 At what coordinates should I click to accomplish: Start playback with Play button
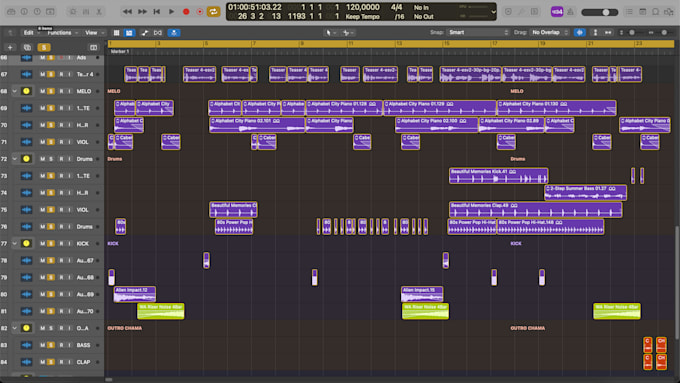(x=171, y=12)
